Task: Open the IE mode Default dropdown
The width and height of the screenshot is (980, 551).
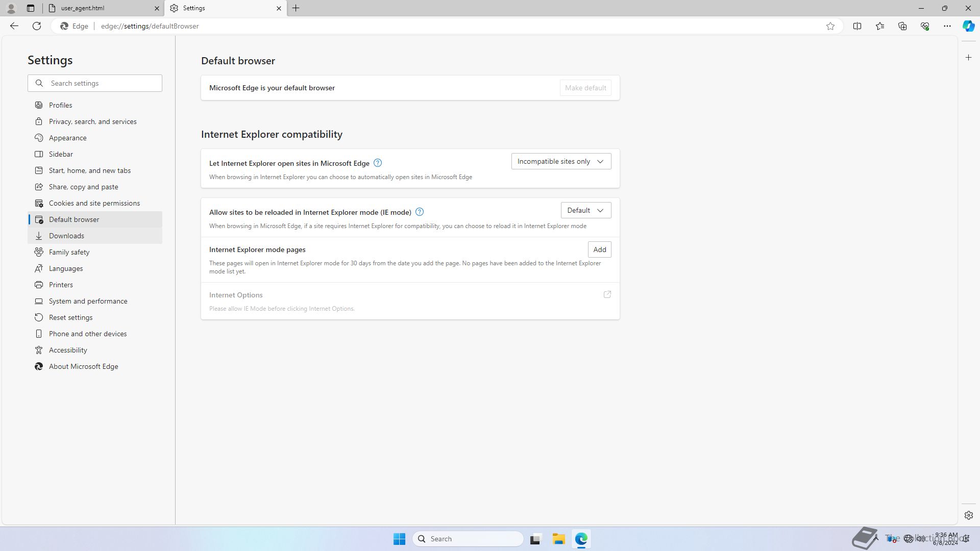Action: pos(585,210)
